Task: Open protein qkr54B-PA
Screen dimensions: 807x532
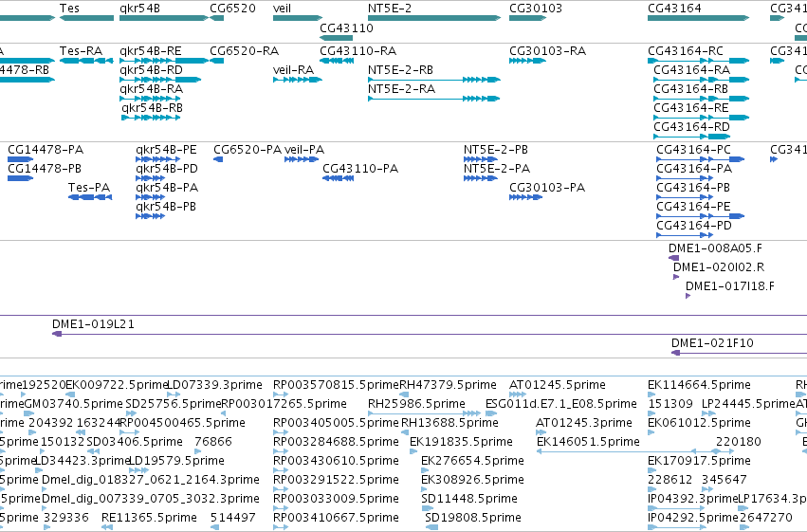Action: point(167,188)
